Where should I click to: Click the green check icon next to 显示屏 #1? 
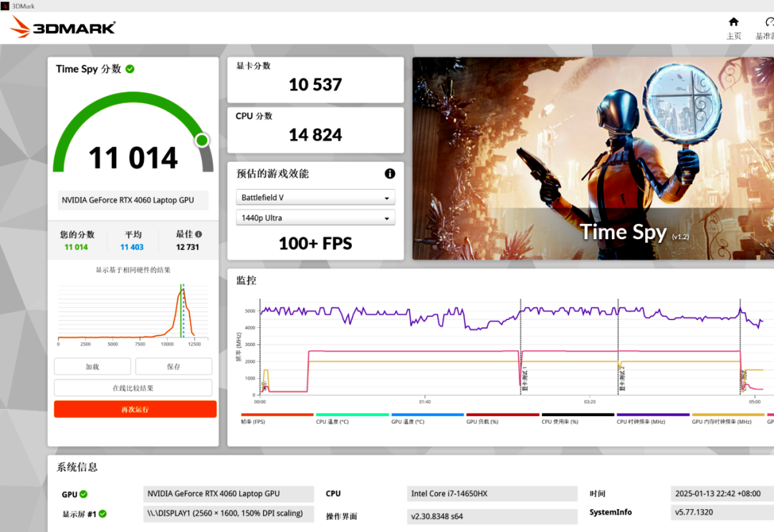[x=102, y=514]
